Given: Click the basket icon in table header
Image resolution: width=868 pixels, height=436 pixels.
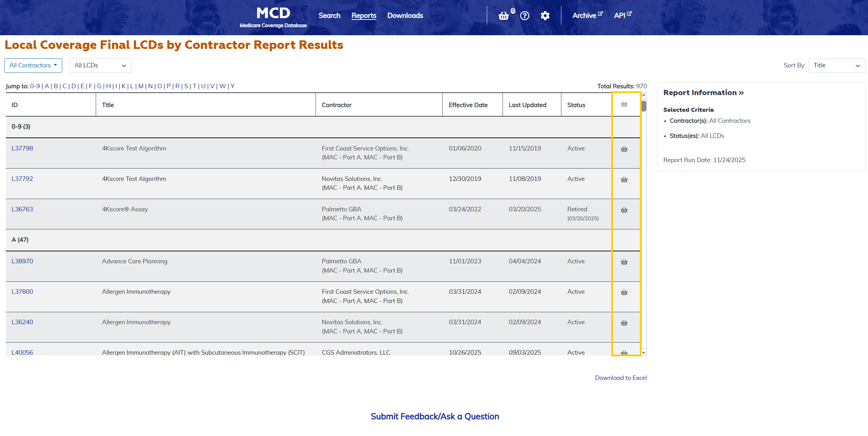Looking at the screenshot, I should [x=624, y=104].
